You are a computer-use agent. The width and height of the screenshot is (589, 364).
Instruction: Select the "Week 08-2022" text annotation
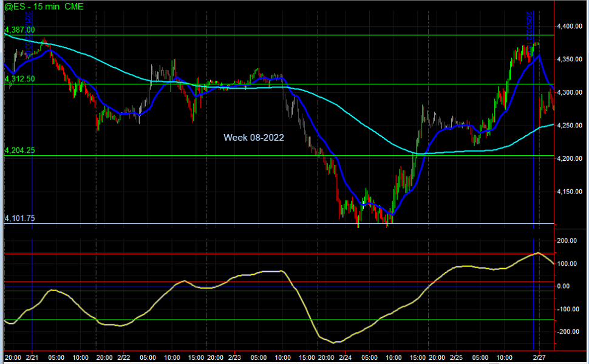point(254,138)
